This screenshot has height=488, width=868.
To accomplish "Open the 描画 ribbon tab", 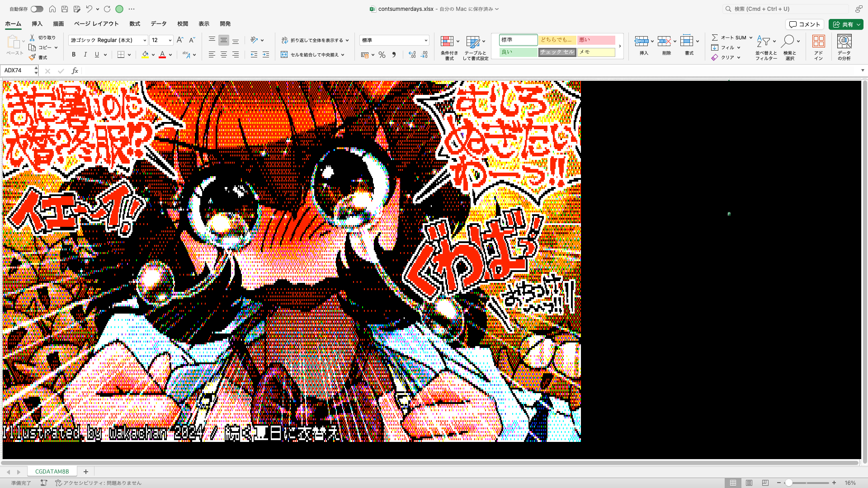I will pos(58,24).
